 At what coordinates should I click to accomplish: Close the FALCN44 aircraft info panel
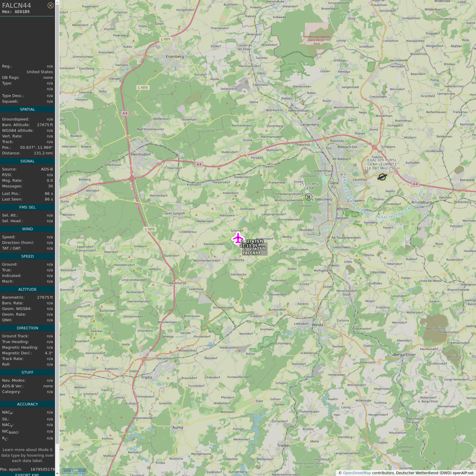50,5
